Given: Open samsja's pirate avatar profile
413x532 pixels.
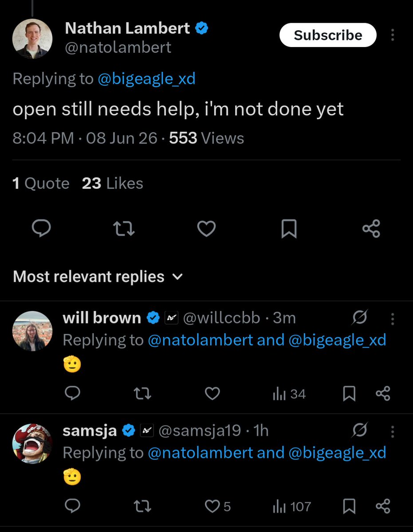Looking at the screenshot, I should coord(32,443).
